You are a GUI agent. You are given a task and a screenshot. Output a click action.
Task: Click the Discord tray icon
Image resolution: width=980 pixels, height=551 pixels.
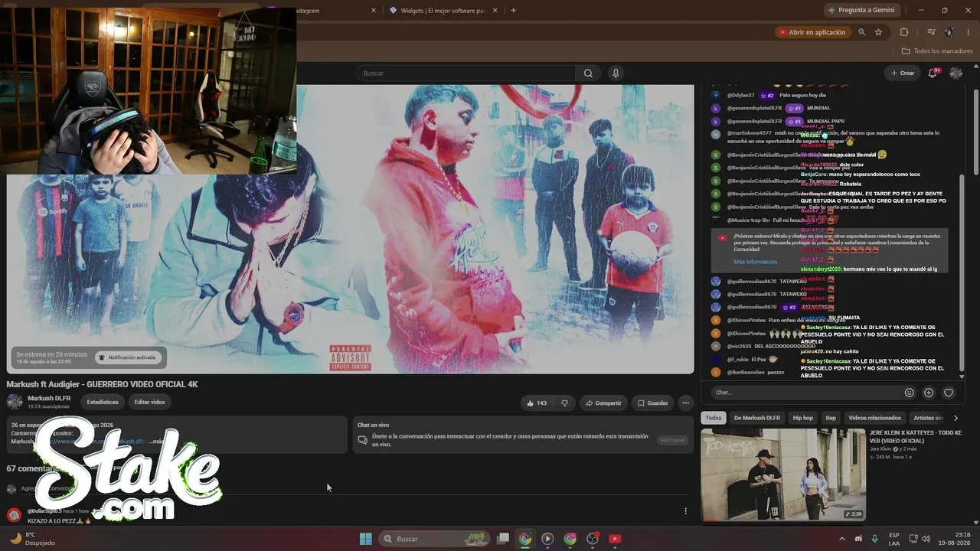click(x=858, y=539)
